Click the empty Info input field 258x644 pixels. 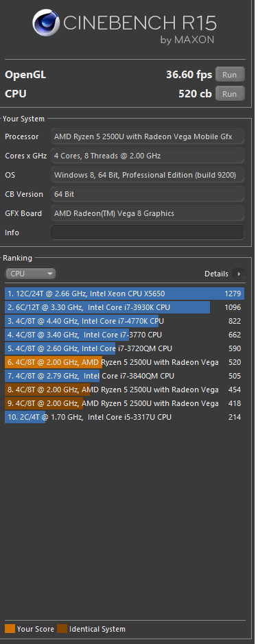click(148, 232)
